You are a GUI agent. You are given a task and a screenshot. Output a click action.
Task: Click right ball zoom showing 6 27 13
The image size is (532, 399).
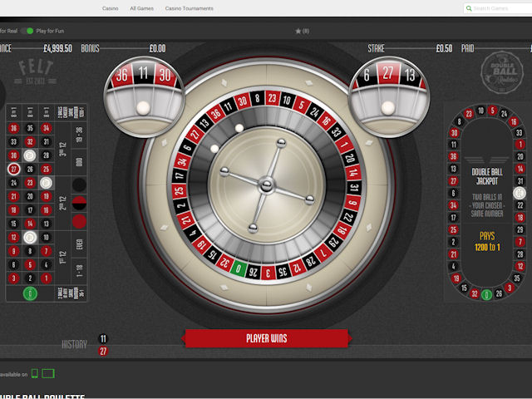[389, 97]
